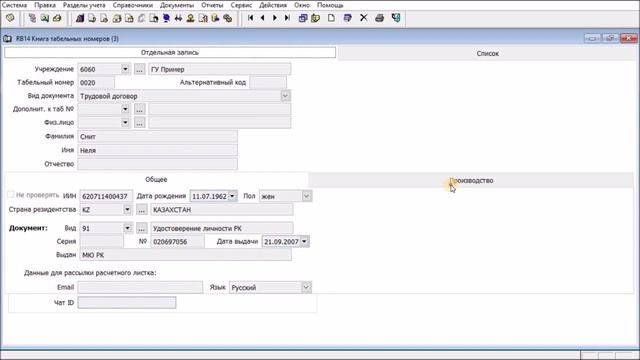Viewport: 640px width, 360px height.
Task: Open the Справочники menu
Action: tap(133, 5)
